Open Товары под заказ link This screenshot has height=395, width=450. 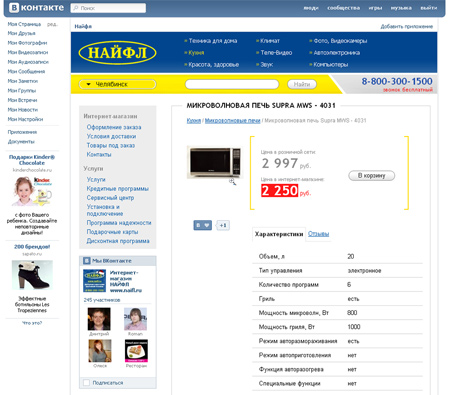tap(111, 145)
